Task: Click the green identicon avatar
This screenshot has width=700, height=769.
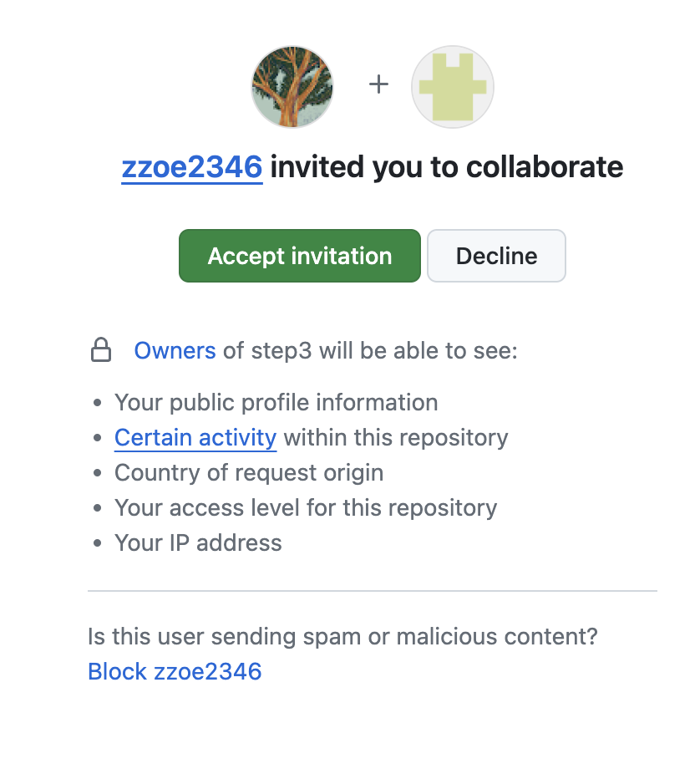Action: click(x=453, y=87)
